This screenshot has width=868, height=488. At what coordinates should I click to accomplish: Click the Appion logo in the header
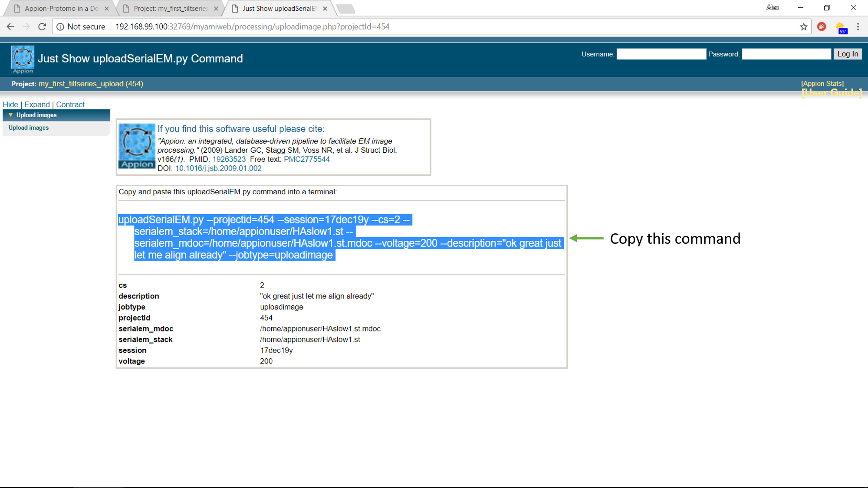(x=23, y=59)
